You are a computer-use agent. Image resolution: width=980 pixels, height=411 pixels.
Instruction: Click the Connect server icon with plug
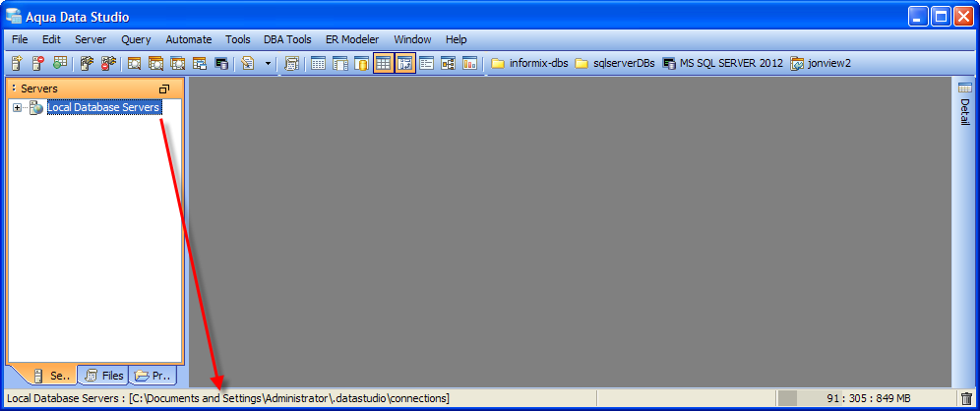[87, 63]
